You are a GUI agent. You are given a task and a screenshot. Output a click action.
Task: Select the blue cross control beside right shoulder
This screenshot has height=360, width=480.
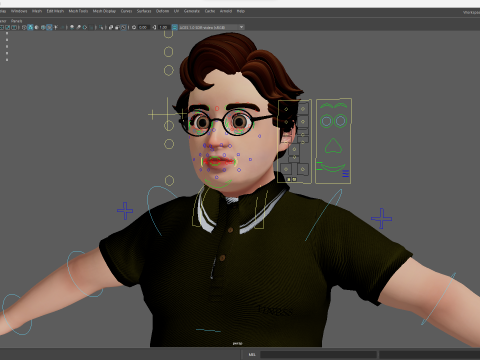pyautogui.click(x=381, y=218)
